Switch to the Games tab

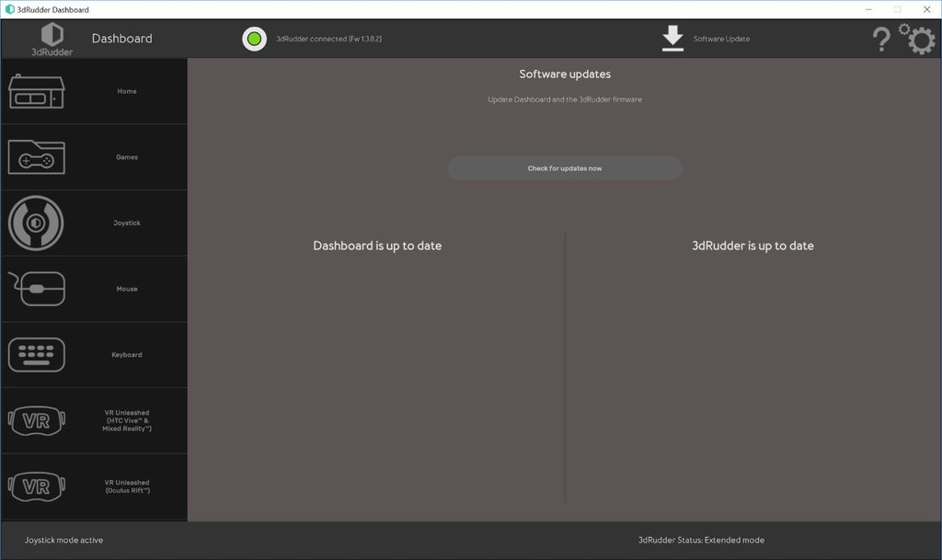(35, 156)
